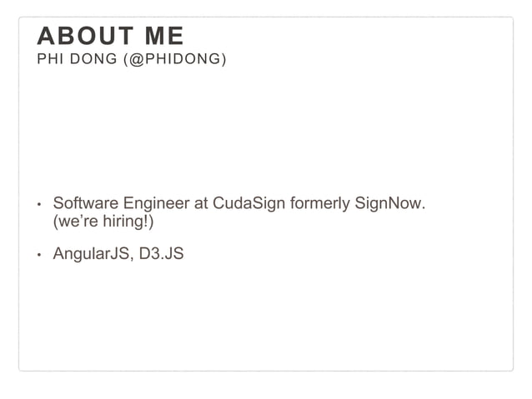Select the word Software in first bullet
532x399 pixels.
86,203
